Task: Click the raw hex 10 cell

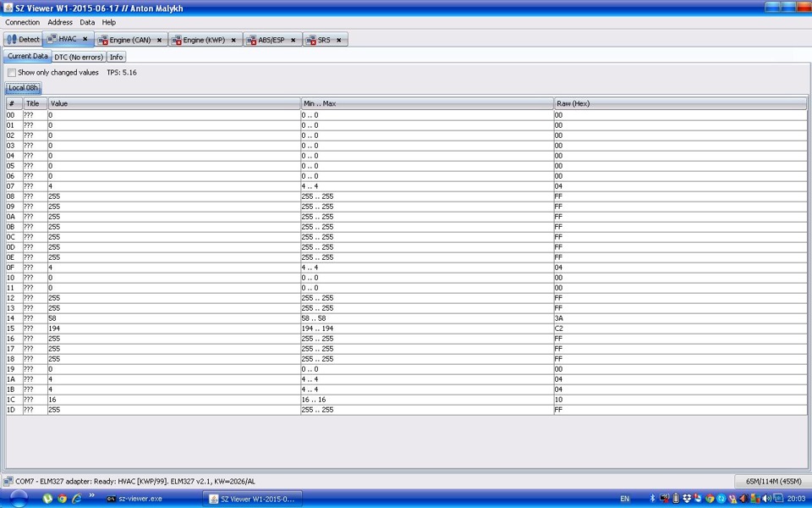Action: (680, 400)
